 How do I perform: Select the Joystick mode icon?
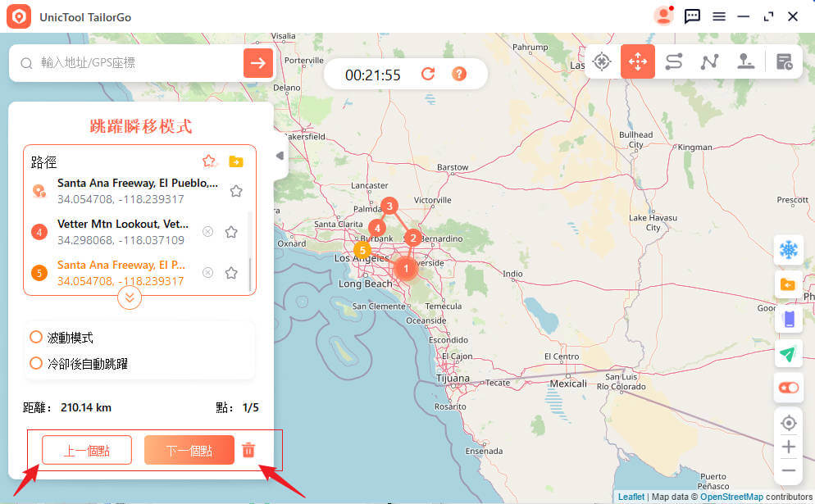(746, 61)
